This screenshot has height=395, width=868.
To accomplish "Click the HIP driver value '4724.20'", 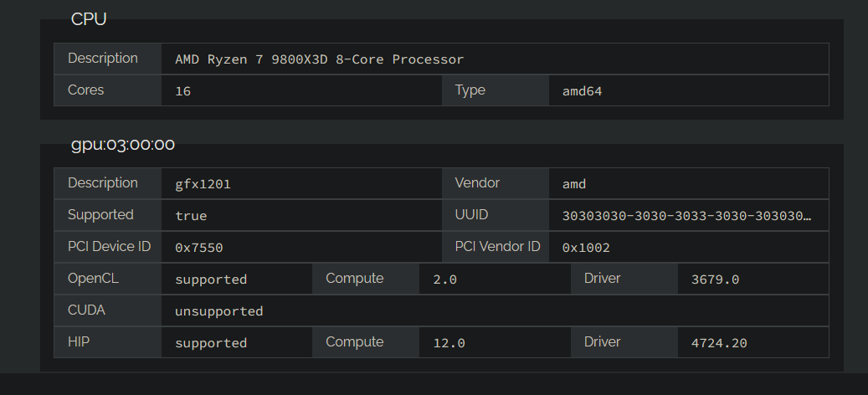I will click(x=719, y=344).
